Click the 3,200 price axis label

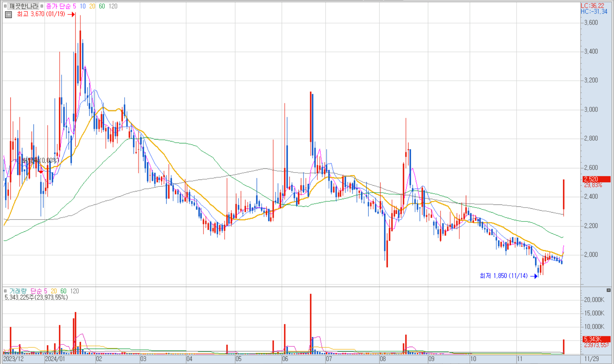click(591, 80)
